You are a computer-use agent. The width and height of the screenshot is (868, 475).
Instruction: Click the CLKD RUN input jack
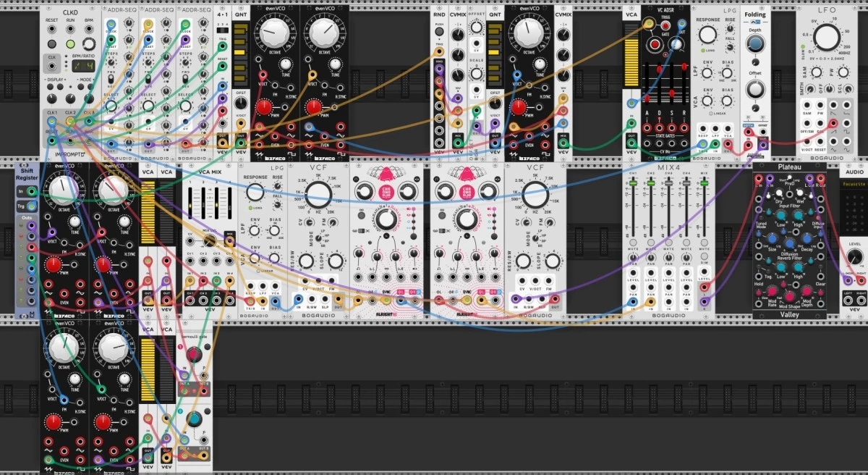(x=70, y=29)
